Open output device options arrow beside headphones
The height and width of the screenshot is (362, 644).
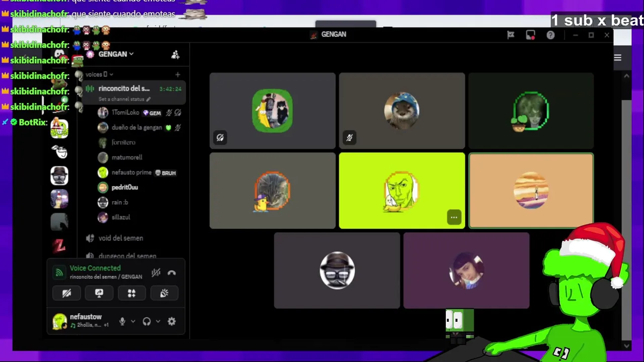point(157,321)
